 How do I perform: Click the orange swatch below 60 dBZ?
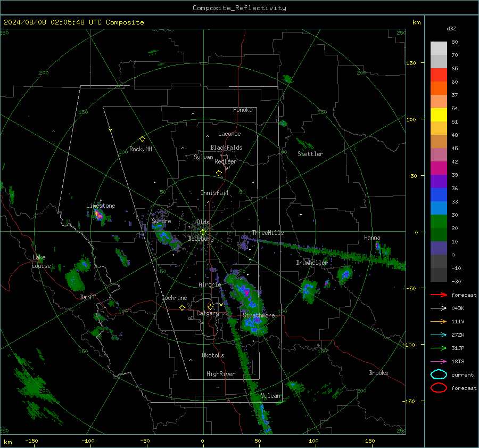[x=439, y=88]
